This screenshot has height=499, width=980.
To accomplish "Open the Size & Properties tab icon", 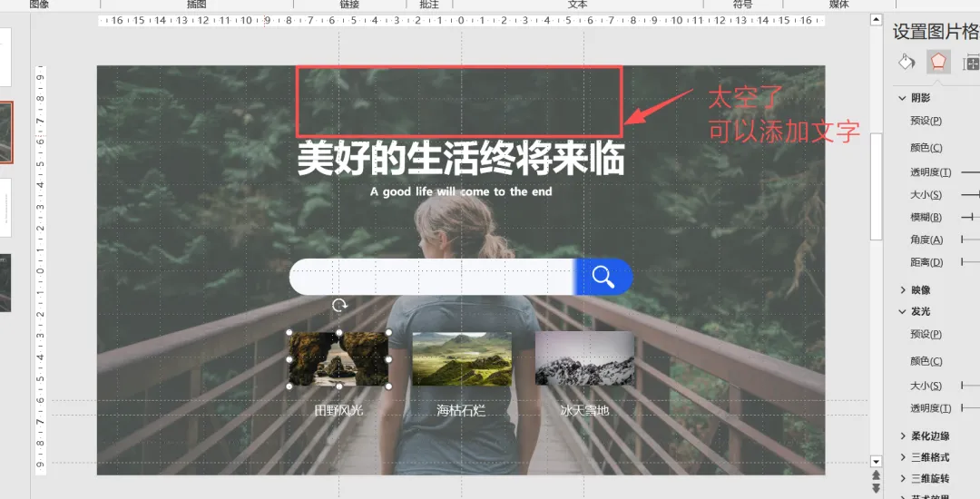I will (971, 61).
